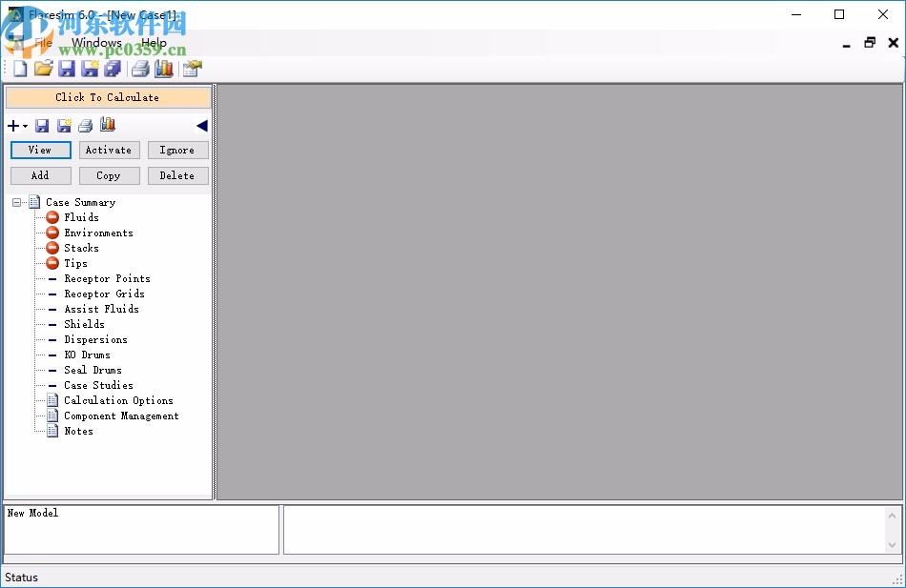Open Calculation Options in the tree

coord(118,400)
